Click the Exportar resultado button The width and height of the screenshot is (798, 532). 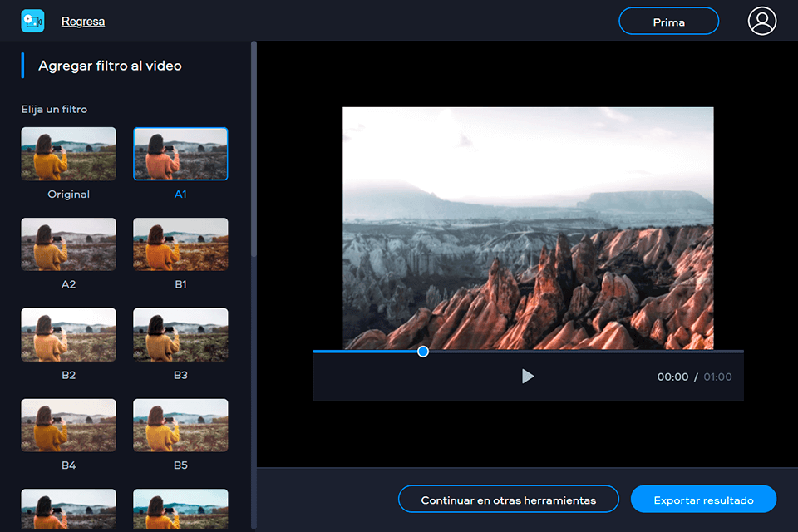tap(703, 499)
